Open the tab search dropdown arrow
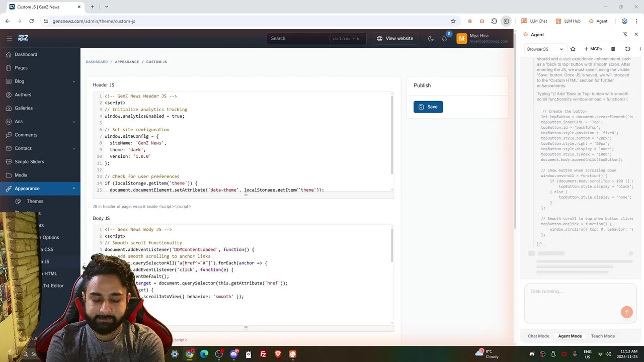 (107, 7)
